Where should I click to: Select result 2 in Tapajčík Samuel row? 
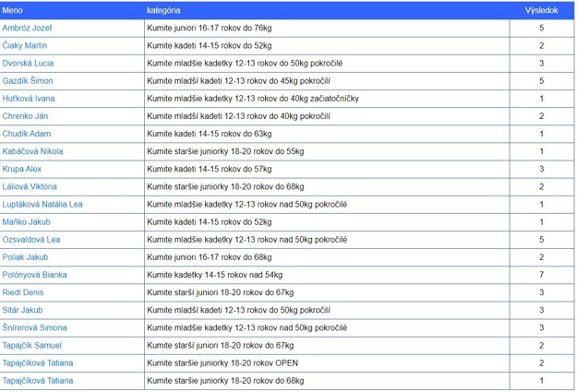[542, 346]
